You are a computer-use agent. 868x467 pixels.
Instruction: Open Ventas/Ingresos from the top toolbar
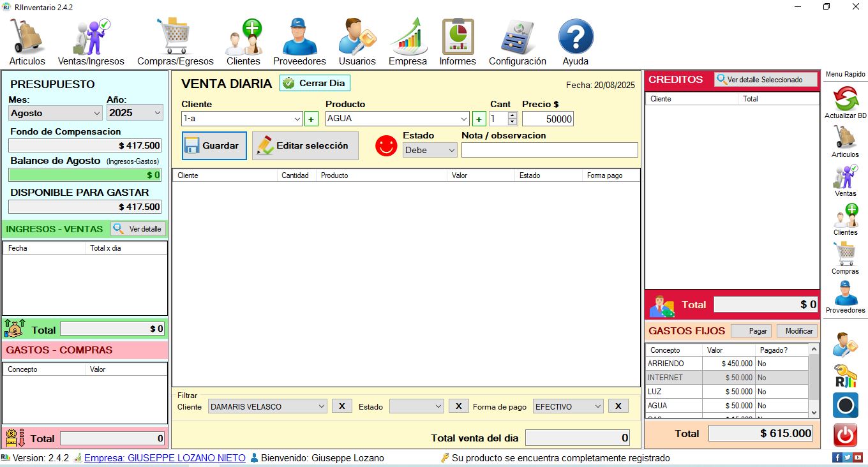click(91, 42)
